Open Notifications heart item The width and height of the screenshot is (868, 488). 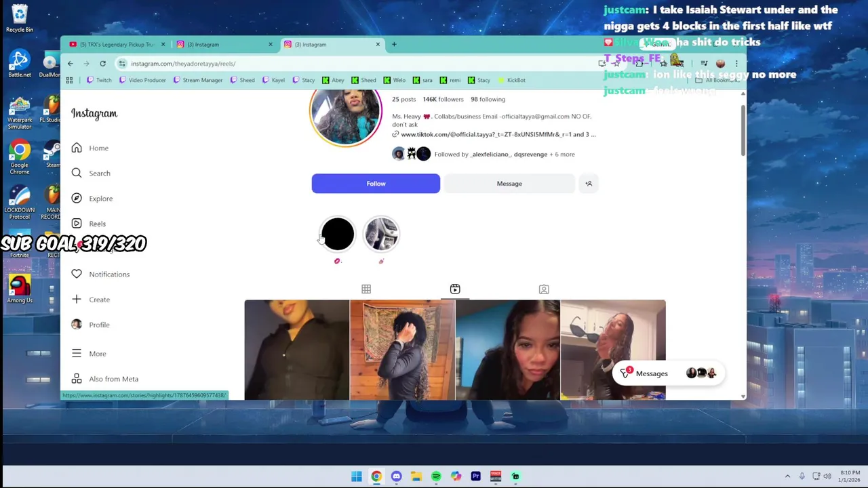pyautogui.click(x=100, y=274)
